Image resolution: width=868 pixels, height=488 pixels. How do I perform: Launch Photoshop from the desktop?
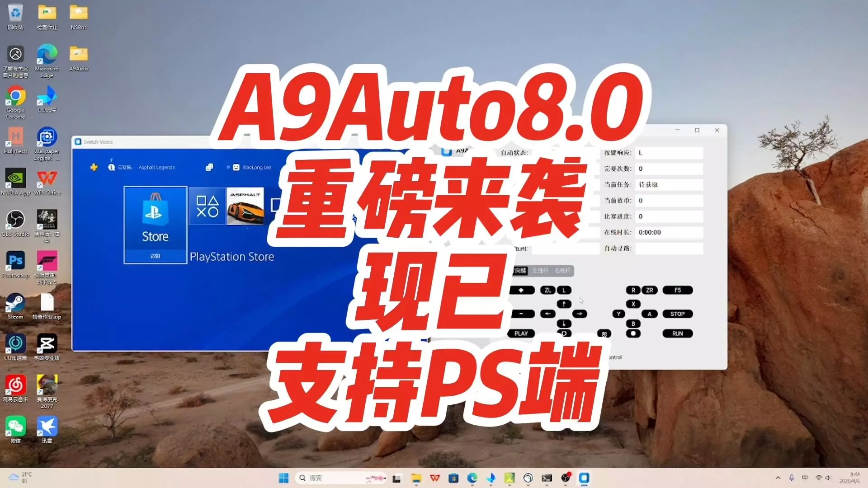click(15, 264)
